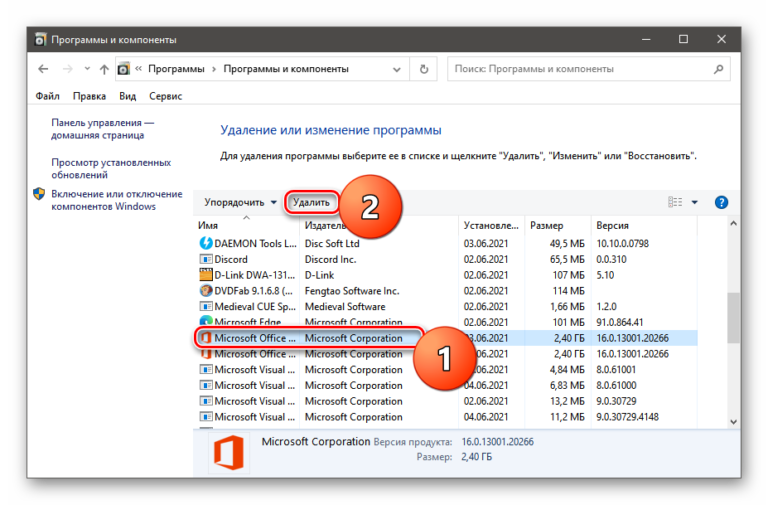Click Fengtao Software Inc. publisher cell
Screen dimensions: 768x505
pos(352,290)
